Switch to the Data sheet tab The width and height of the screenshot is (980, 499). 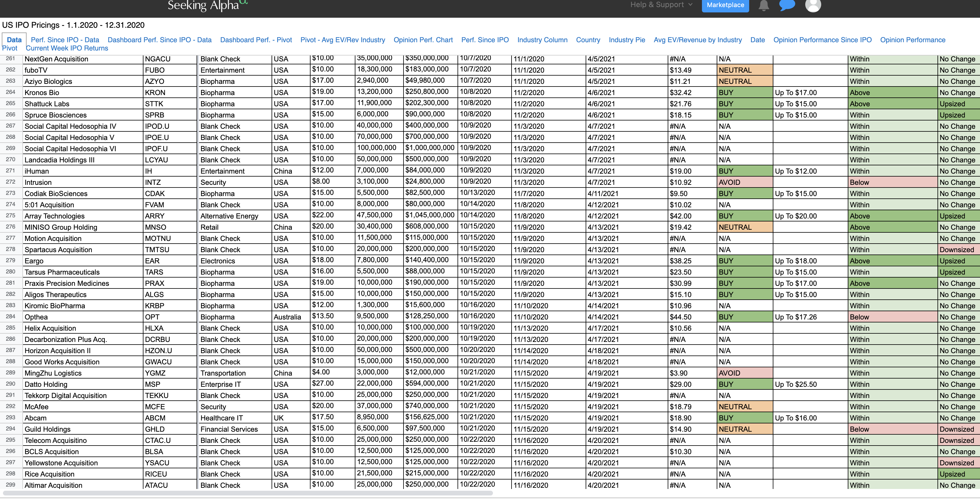pyautogui.click(x=14, y=40)
